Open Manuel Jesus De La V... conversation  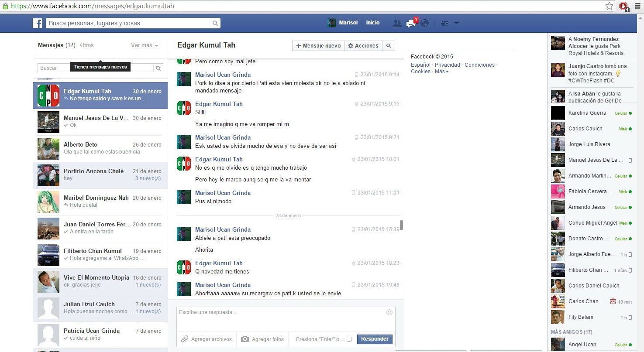point(100,122)
